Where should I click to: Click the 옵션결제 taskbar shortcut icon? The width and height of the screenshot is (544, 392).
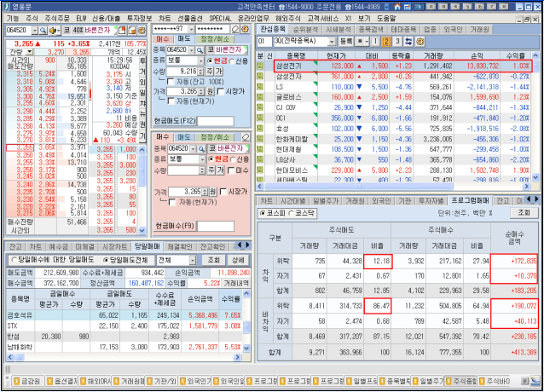pos(49,382)
